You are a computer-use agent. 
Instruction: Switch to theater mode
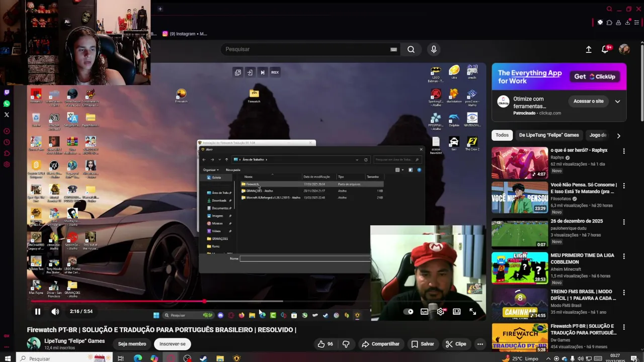pyautogui.click(x=457, y=312)
